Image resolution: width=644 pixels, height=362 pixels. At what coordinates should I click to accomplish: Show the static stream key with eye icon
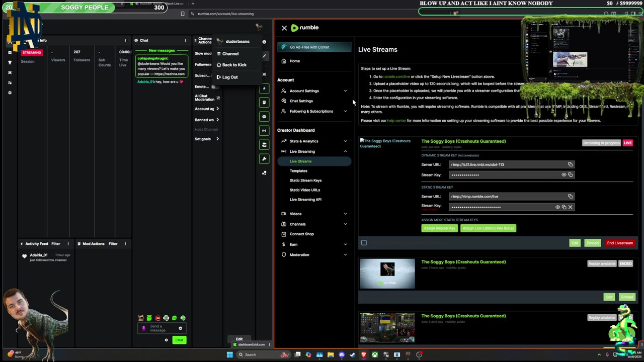click(x=557, y=207)
